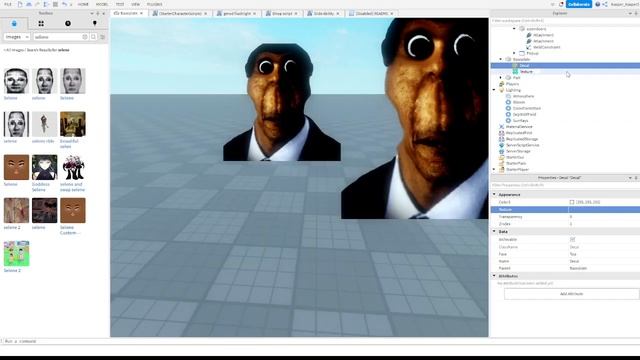
Task: Switch to the PLUGINS ribbon tab
Action: [154, 4]
